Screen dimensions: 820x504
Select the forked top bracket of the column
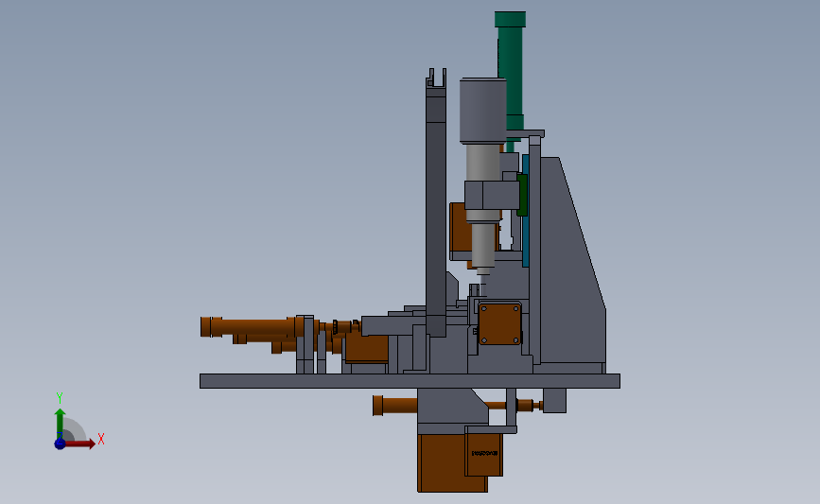436,78
